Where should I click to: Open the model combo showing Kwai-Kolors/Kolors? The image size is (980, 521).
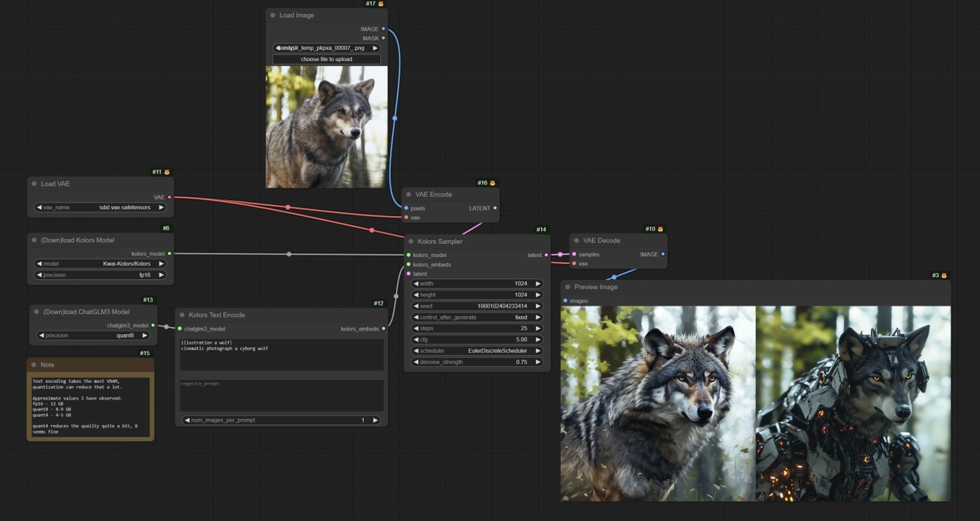(101, 264)
